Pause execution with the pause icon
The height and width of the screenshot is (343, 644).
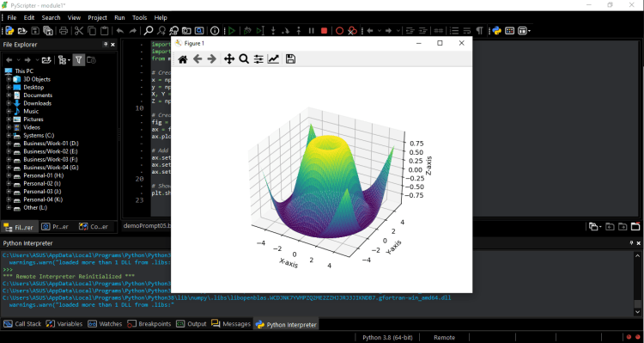[312, 30]
